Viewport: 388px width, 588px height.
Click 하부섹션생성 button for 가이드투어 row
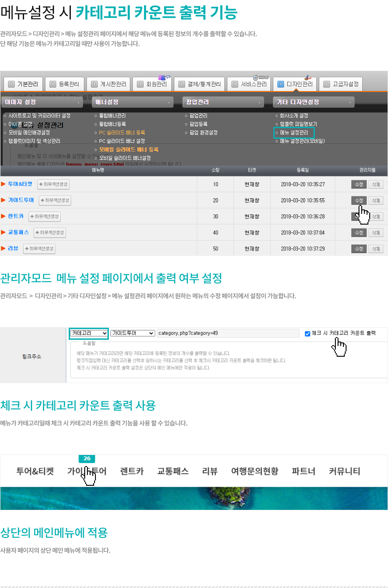pyautogui.click(x=55, y=200)
